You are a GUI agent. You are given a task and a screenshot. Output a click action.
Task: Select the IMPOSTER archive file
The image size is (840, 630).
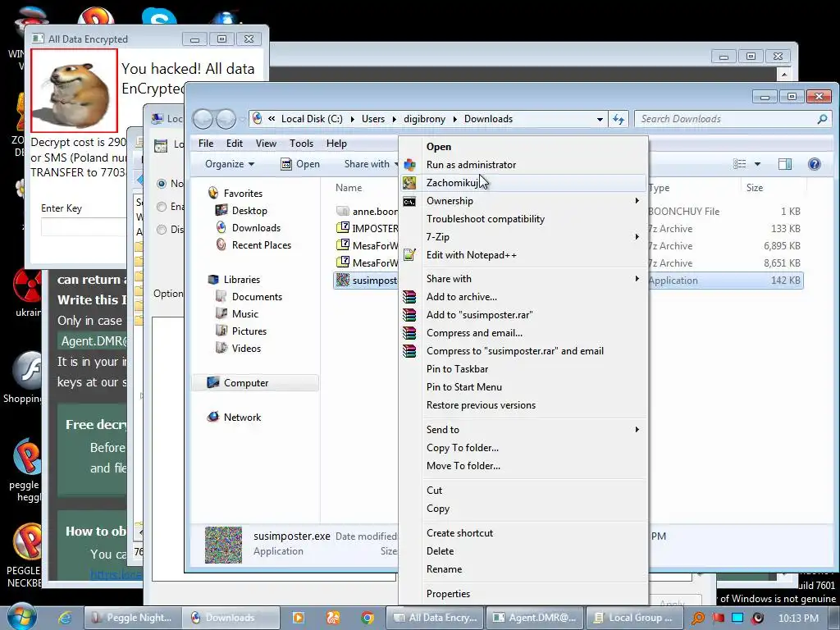(367, 228)
